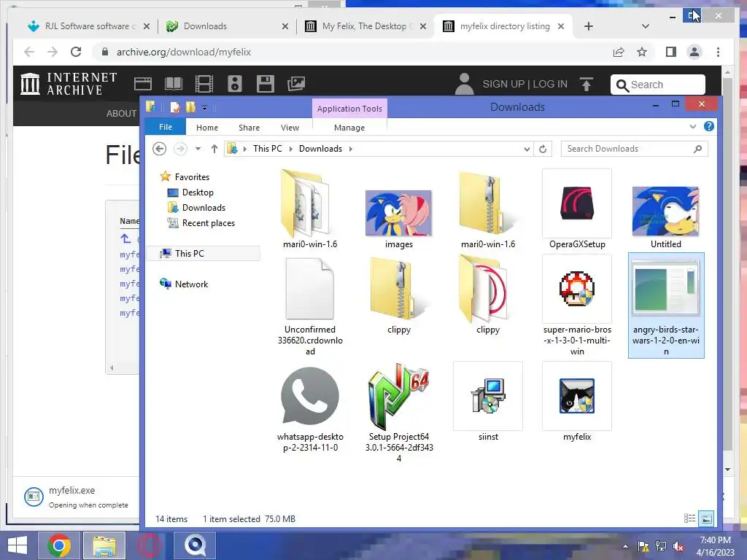Image resolution: width=747 pixels, height=560 pixels.
Task: Select the Unconfirmed 336620.crdownload file
Action: coord(309,288)
